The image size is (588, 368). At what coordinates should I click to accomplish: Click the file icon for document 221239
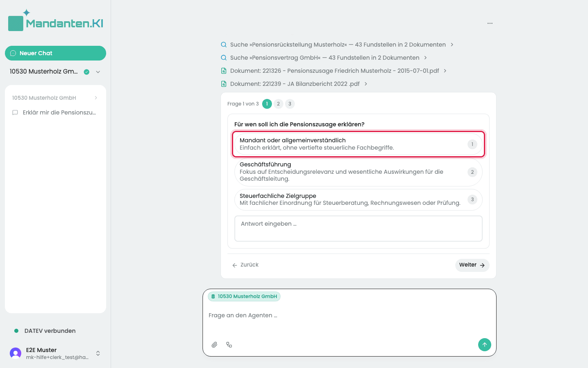click(224, 84)
